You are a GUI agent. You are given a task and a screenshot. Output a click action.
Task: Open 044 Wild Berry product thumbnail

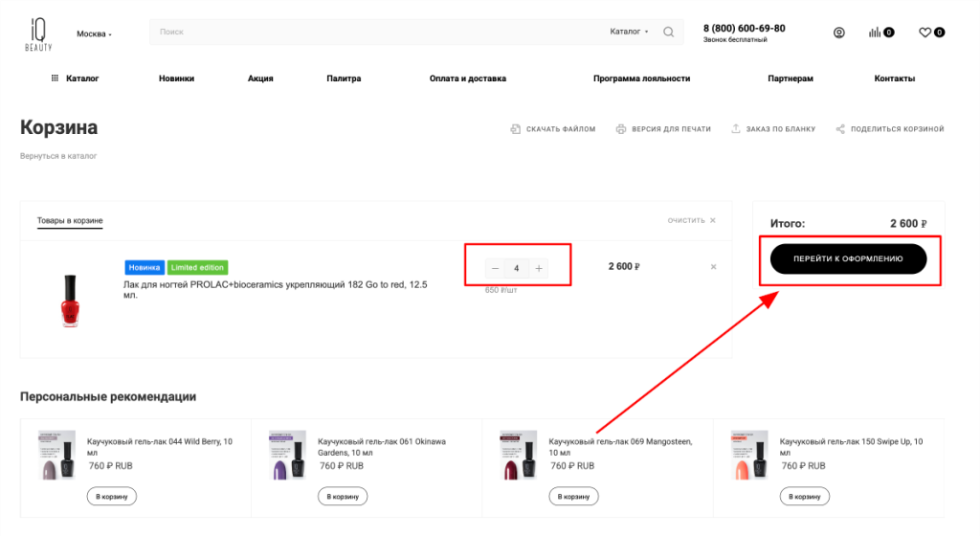(56, 455)
